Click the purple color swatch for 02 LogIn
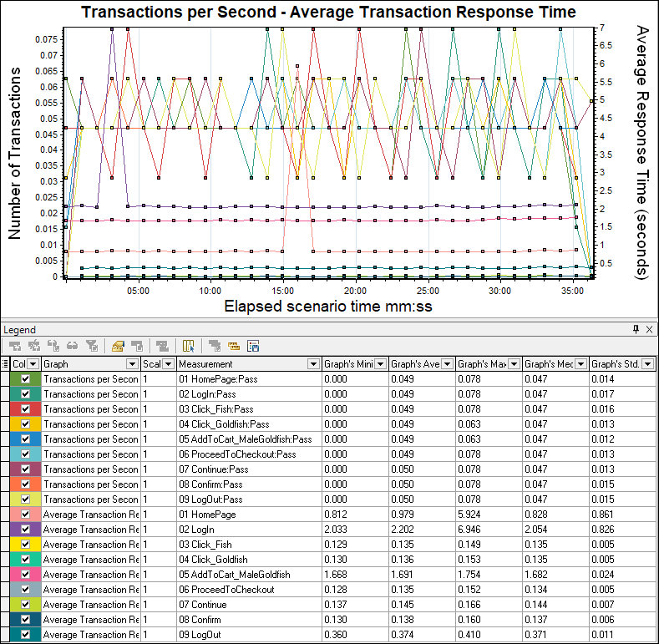This screenshot has height=644, width=659. (15, 530)
